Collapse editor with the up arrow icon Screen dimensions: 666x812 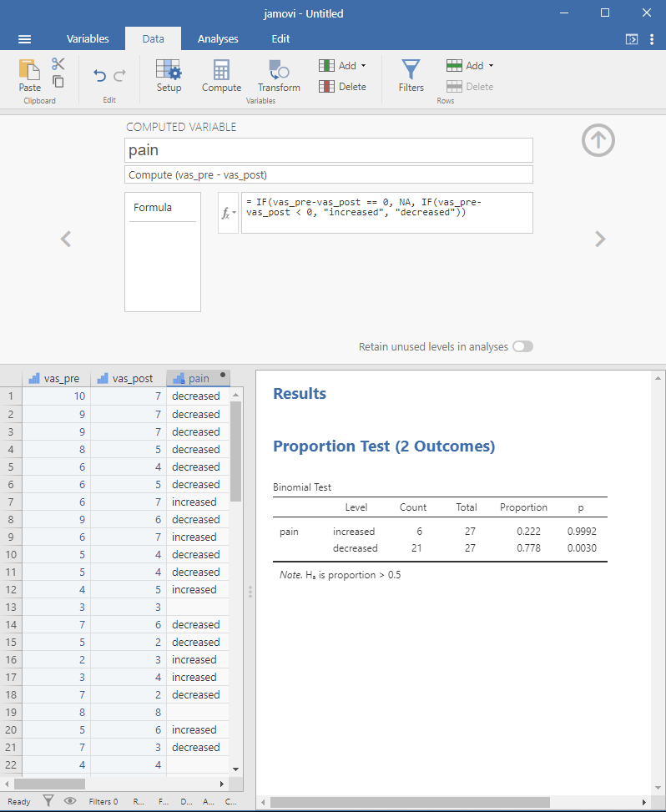pos(598,141)
